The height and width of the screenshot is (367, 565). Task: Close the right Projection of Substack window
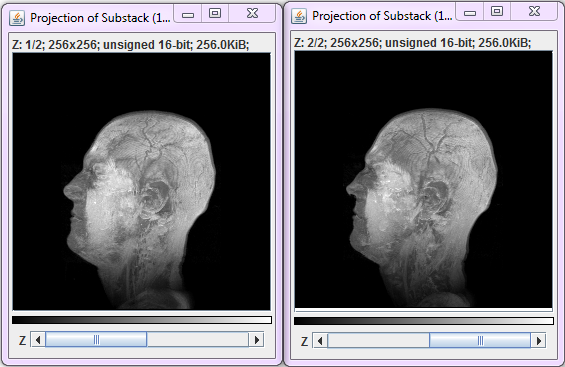(535, 12)
